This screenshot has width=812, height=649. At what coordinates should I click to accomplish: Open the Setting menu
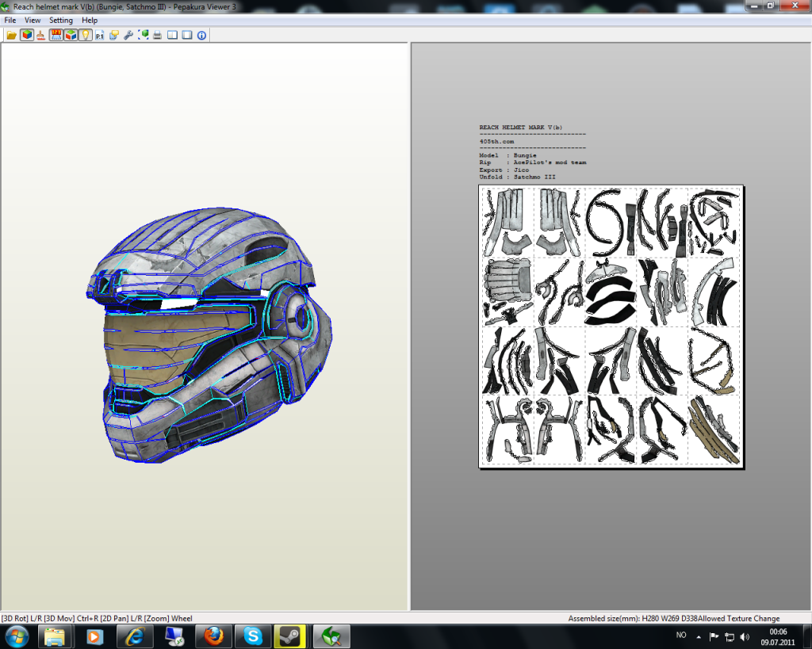(60, 20)
